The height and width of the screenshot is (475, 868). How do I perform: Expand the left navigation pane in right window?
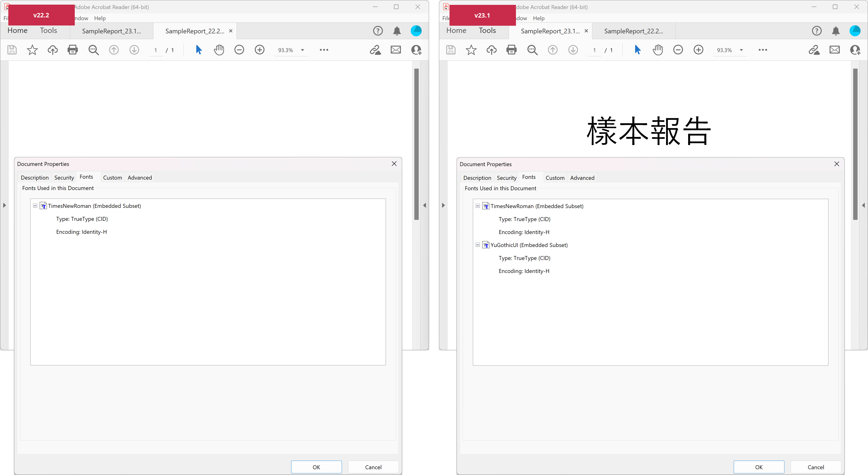[x=443, y=206]
